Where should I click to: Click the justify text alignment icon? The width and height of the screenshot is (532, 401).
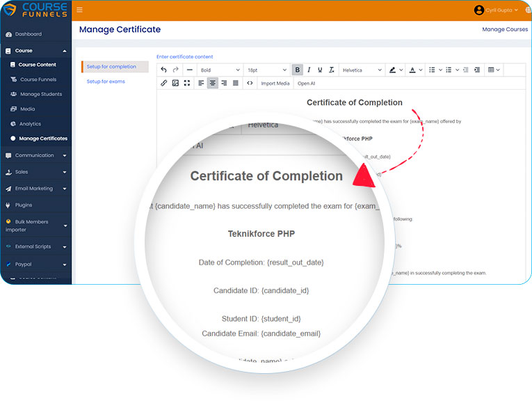(235, 83)
